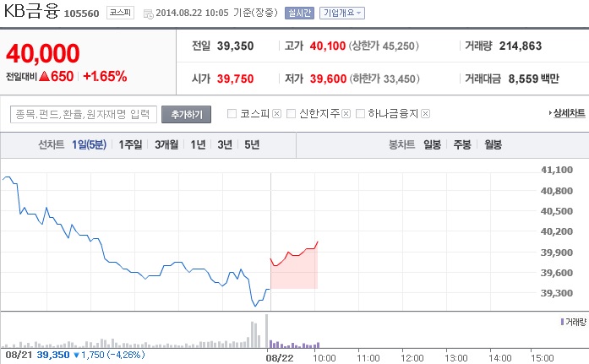
Task: Click the 실시간 real-time badge
Action: (x=300, y=13)
